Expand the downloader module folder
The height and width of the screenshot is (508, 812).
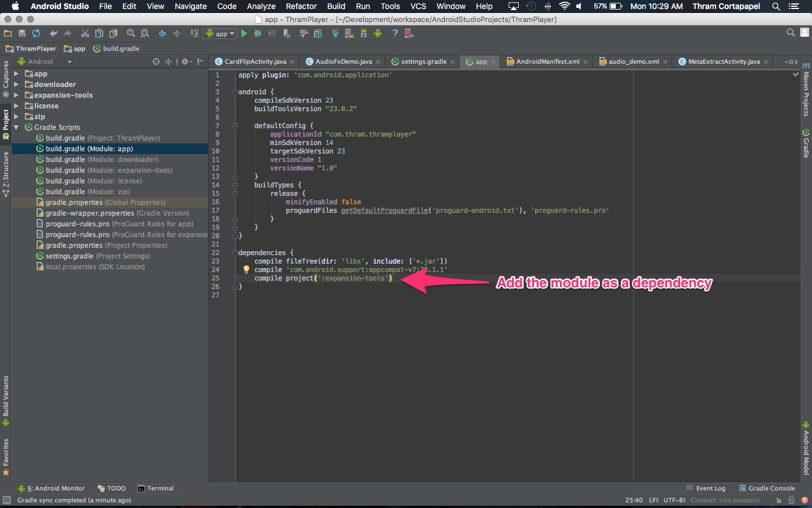pos(16,85)
